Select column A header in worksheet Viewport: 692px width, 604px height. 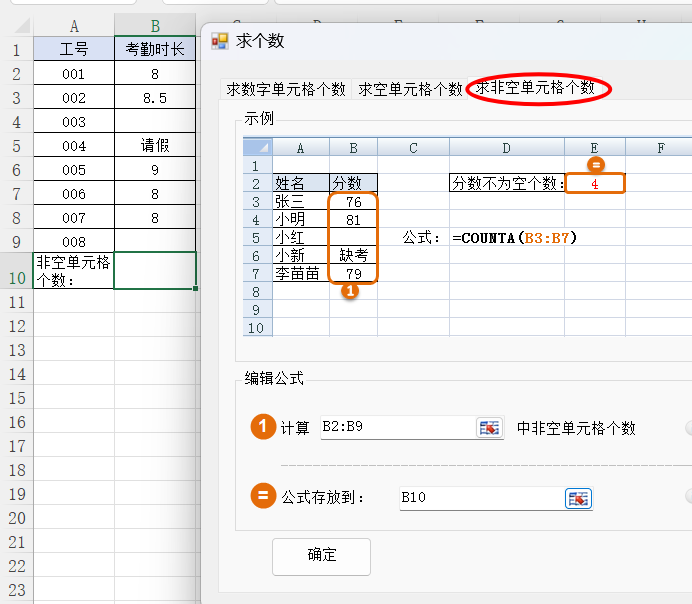(x=74, y=26)
